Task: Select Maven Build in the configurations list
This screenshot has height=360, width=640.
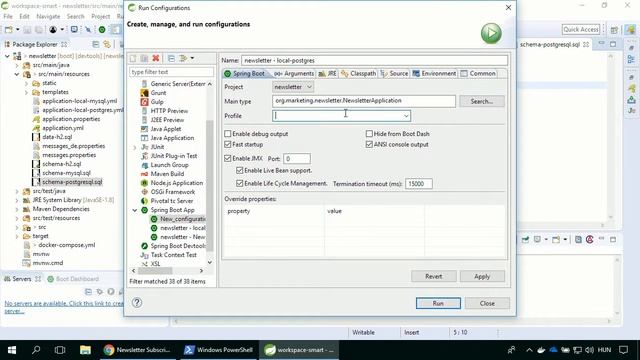Action: pyautogui.click(x=167, y=174)
